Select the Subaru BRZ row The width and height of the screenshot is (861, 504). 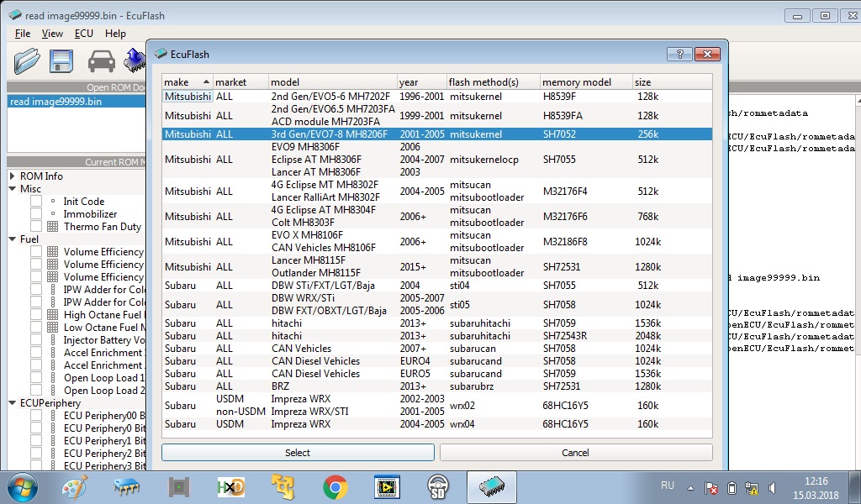[437, 386]
